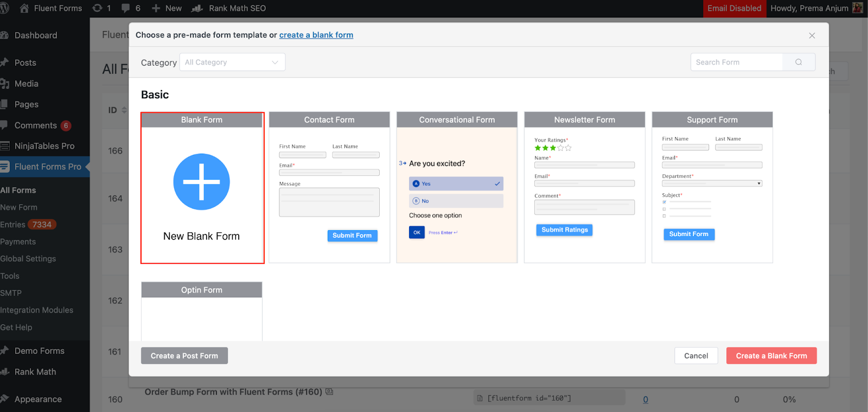This screenshot has width=868, height=412.
Task: Click the copy icon beside Order Bump Form title
Action: pos(329,391)
